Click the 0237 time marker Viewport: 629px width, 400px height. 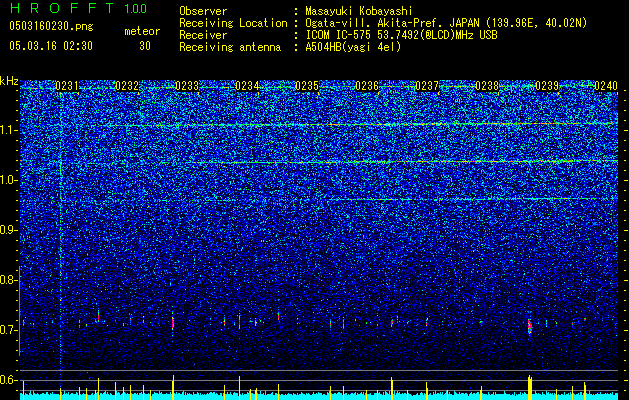tap(427, 86)
